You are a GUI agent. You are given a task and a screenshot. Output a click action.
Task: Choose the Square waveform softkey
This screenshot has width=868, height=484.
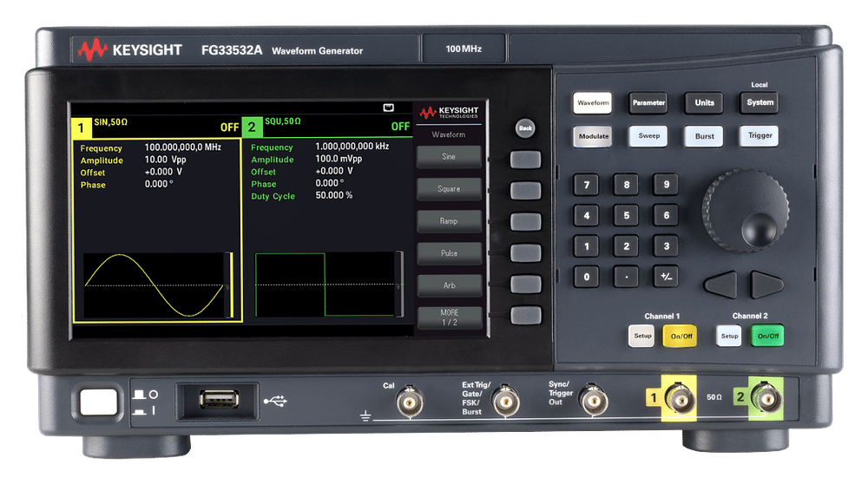(449, 188)
